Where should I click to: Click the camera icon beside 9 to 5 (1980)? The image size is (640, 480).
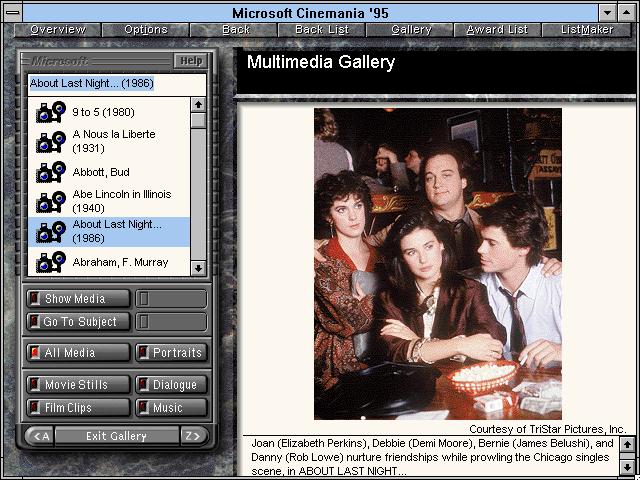pyautogui.click(x=51, y=112)
